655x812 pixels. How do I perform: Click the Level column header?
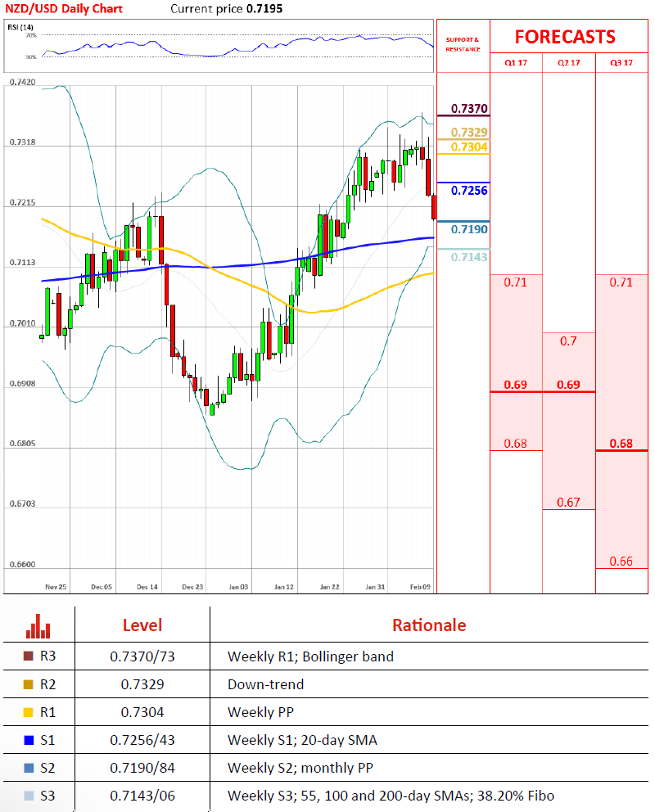142,625
